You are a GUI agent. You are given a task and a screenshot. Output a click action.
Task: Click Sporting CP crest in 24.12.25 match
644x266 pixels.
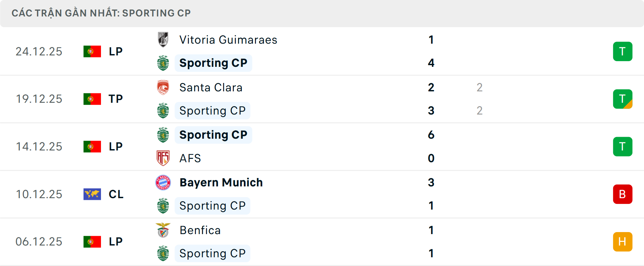click(163, 63)
